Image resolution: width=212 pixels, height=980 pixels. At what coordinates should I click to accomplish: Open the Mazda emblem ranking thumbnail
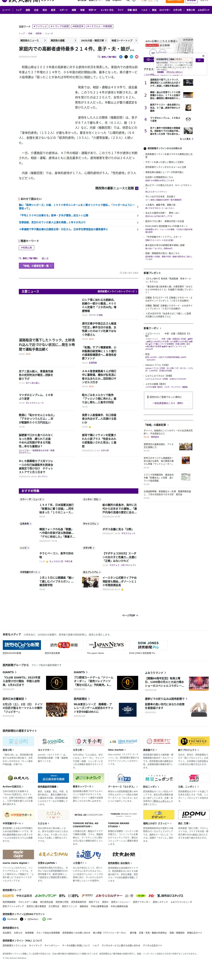click(x=188, y=119)
